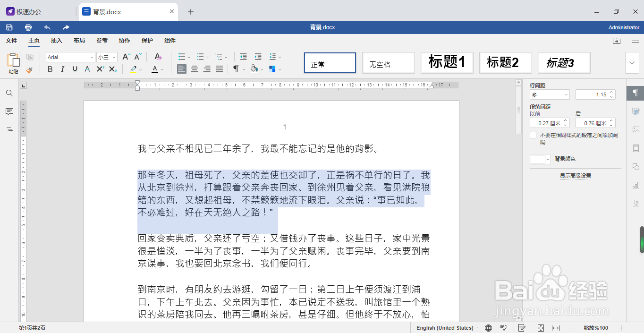Click the Save document icon
644x333 pixels.
(x=9, y=27)
